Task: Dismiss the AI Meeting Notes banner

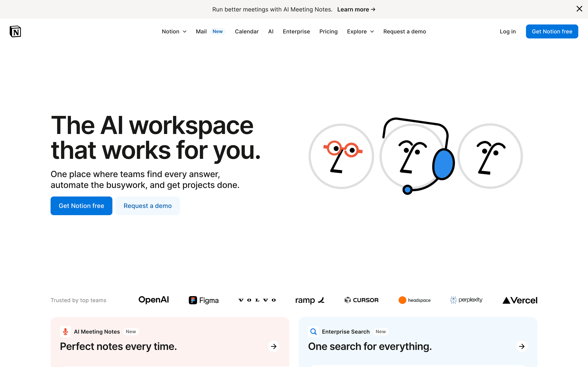Action: (579, 9)
